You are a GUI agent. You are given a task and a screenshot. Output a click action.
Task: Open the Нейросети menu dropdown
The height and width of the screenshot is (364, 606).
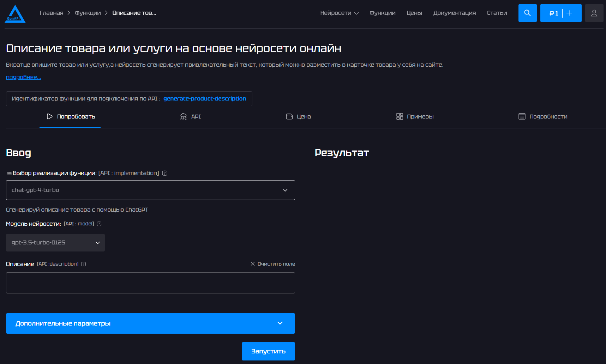pyautogui.click(x=339, y=13)
